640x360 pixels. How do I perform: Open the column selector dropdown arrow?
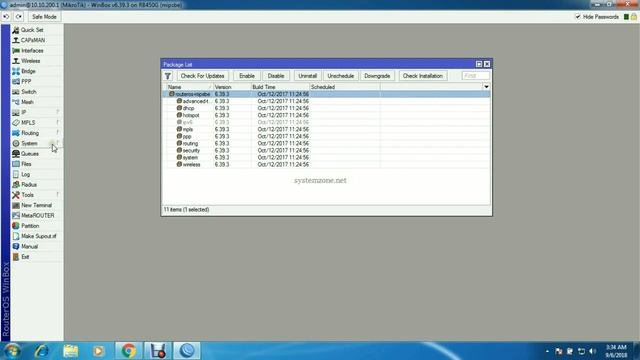(x=486, y=87)
